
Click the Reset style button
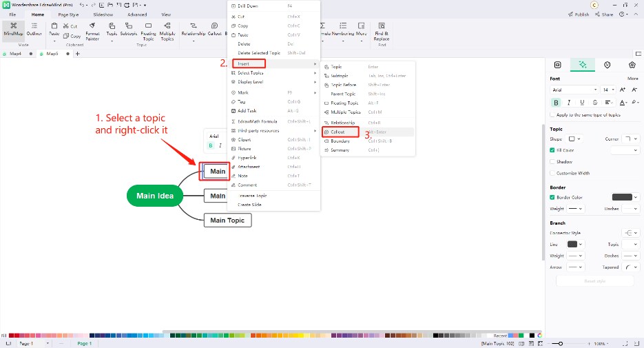coord(594,281)
